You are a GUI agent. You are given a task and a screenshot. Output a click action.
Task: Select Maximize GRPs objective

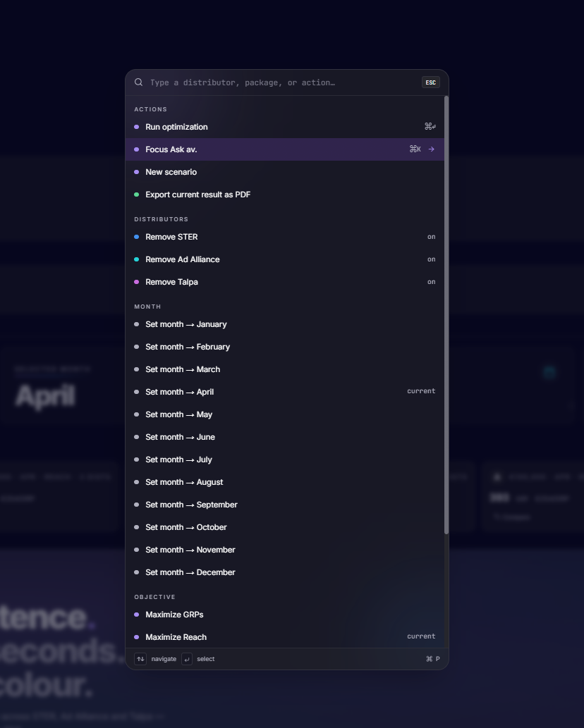[x=285, y=615]
